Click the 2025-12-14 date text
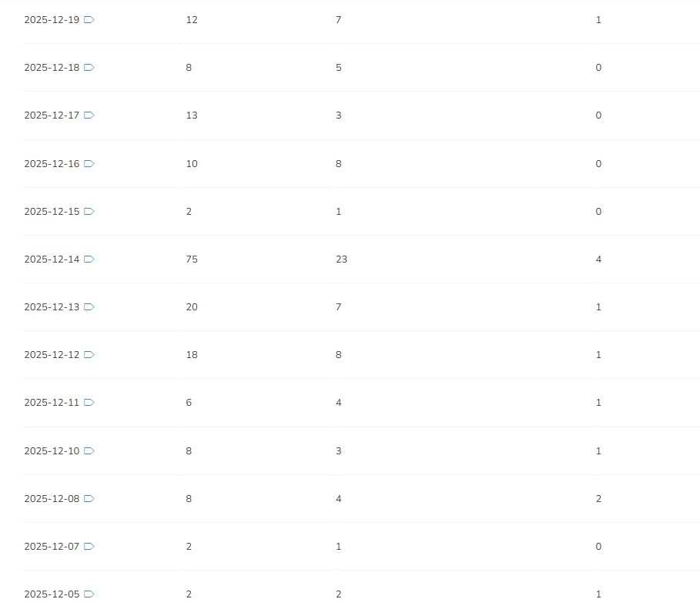700x616 pixels. click(x=52, y=259)
